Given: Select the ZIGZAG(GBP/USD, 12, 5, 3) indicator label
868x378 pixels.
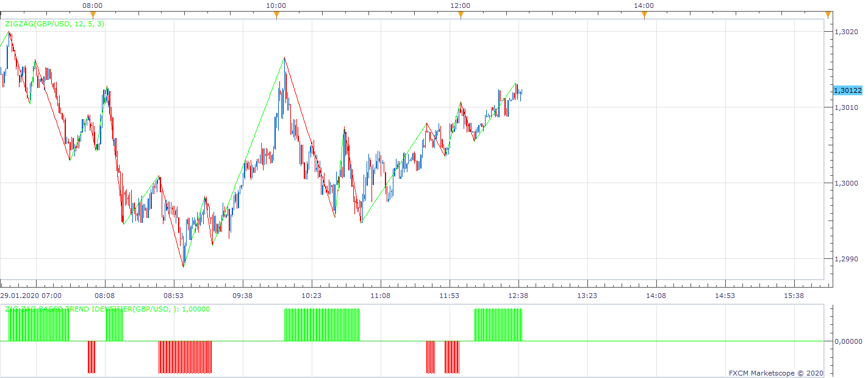Looking at the screenshot, I should 54,24.
